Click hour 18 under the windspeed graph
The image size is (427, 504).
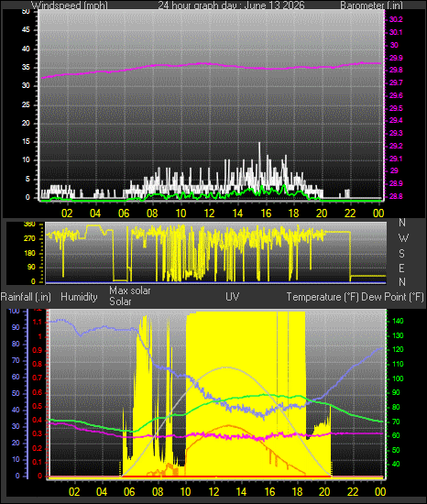coord(293,214)
